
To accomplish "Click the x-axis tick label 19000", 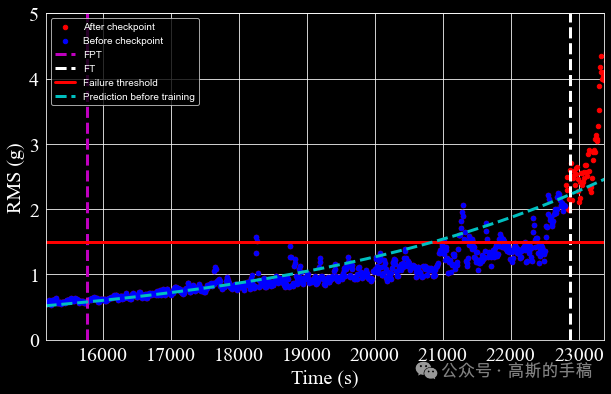I will point(307,355).
